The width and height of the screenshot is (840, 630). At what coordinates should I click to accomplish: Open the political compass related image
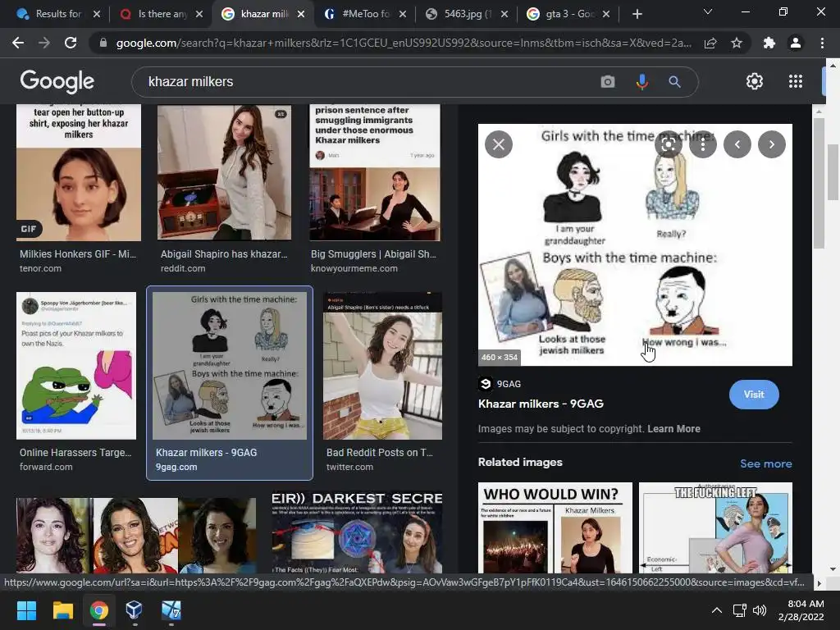point(715,527)
